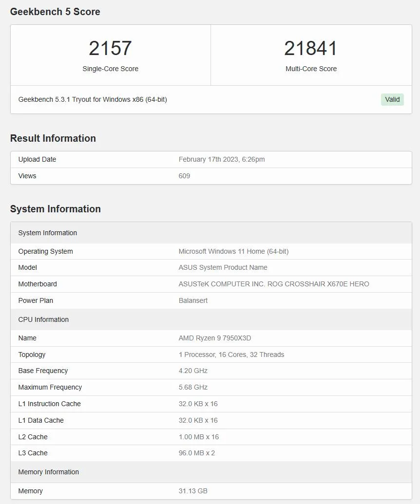This screenshot has width=420, height=504.
Task: Click the L1 Instruction Cache label
Action: tap(49, 404)
